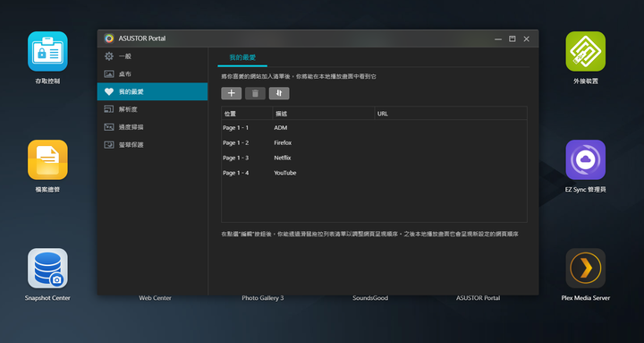Maximize the ASUSTOR Portal window

point(513,39)
